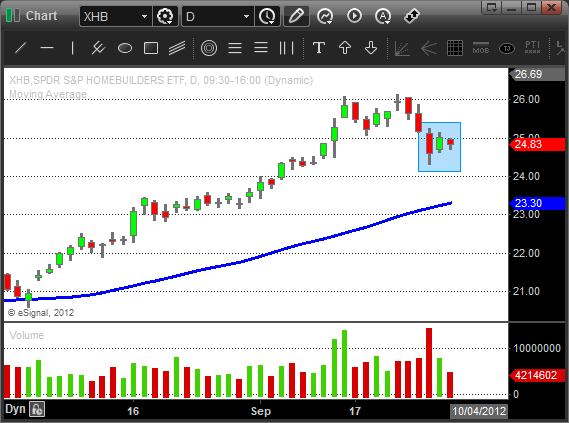Image resolution: width=569 pixels, height=423 pixels.
Task: Click the 10000000 volume axis label
Action: click(537, 348)
